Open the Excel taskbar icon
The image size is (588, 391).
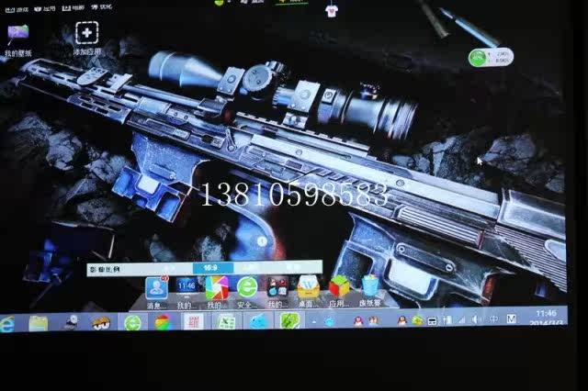pyautogui.click(x=225, y=321)
